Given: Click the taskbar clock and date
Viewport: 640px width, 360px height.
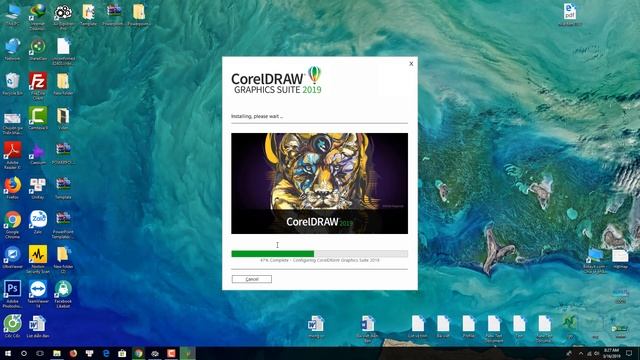Looking at the screenshot, I should click(611, 353).
